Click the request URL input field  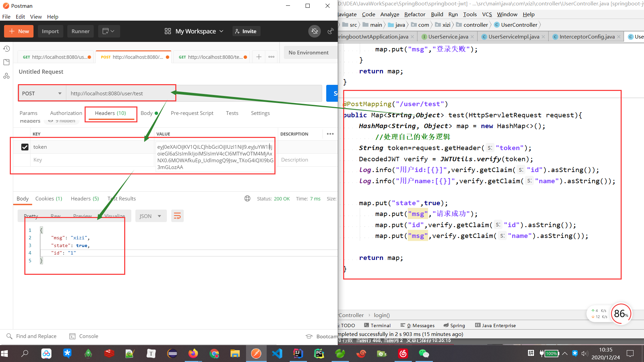[194, 93]
